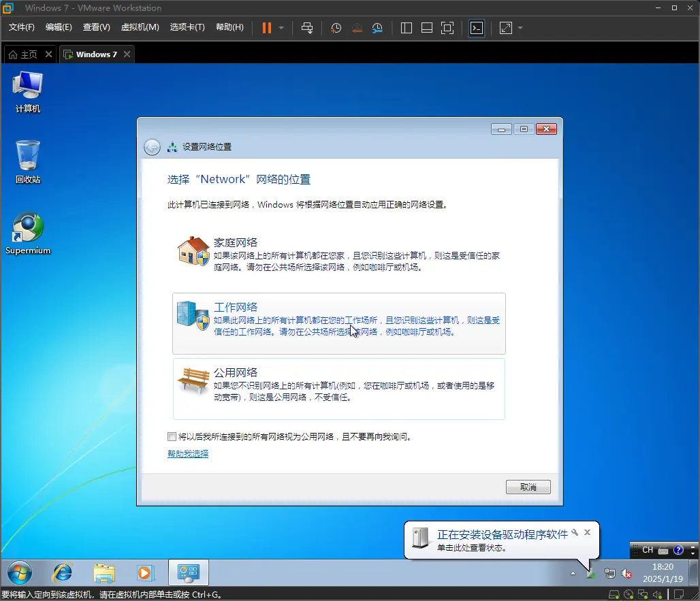
Task: Switch to the VMware console view
Action: [x=477, y=28]
